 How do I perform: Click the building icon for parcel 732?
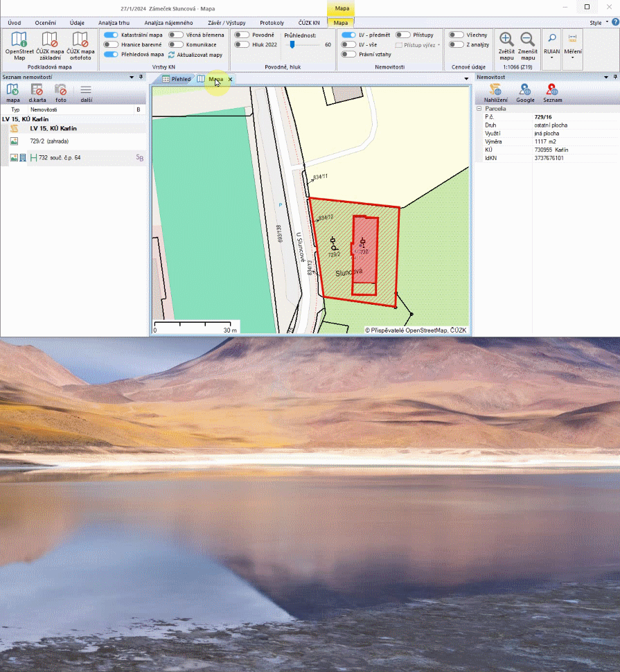tap(23, 158)
